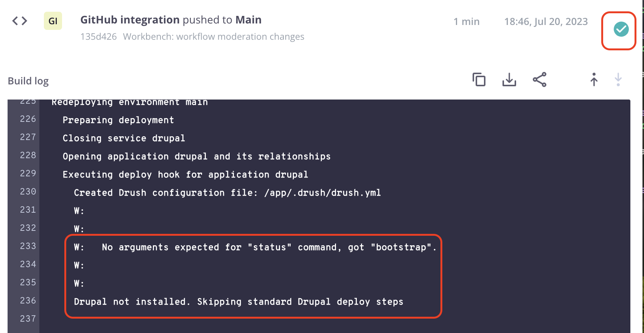
Task: Click the No arguments expected warning line
Action: pos(256,247)
